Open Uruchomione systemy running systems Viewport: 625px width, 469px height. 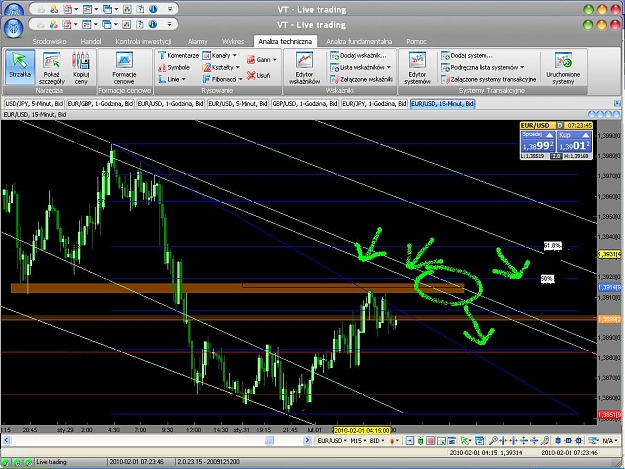(563, 67)
